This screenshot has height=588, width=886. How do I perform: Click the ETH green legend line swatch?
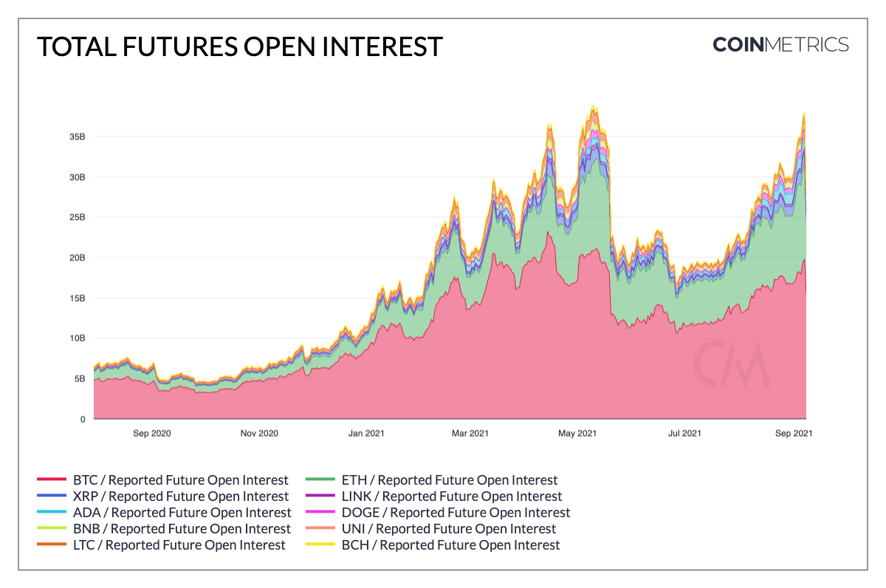(x=320, y=480)
